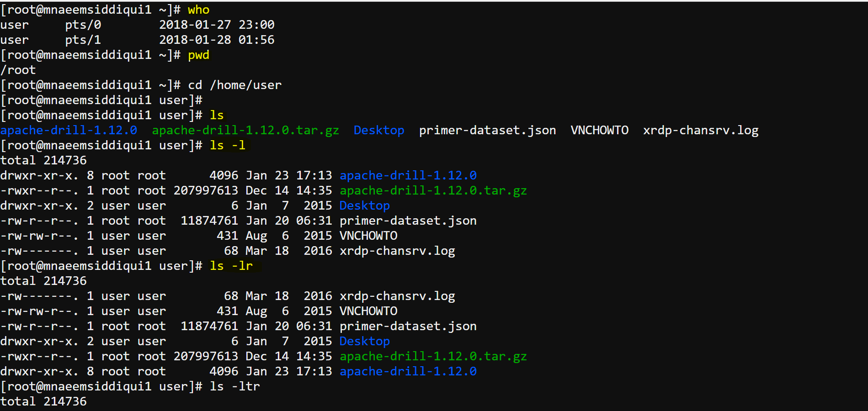Click the last 'total 214736' line
The image size is (868, 411).
[x=43, y=401]
